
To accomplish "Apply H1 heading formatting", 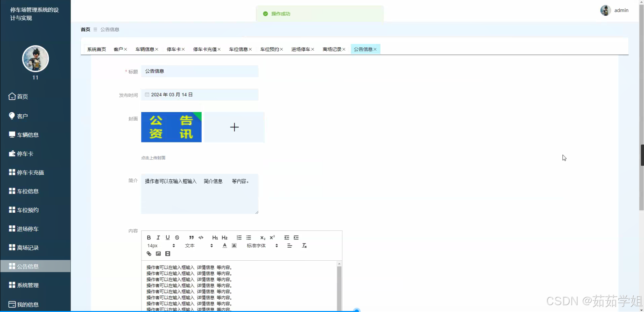I will tap(215, 237).
